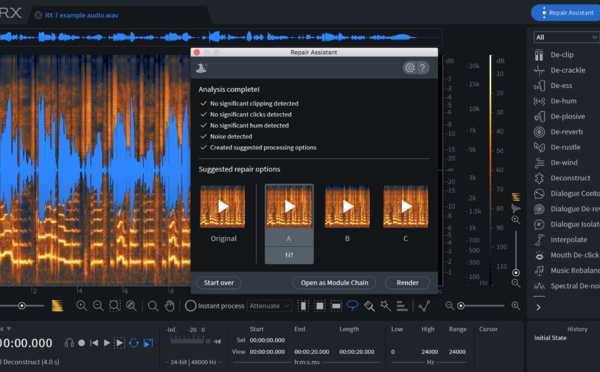Image resolution: width=600 pixels, height=372 pixels.
Task: Start recording with the record button
Action: [x=82, y=343]
